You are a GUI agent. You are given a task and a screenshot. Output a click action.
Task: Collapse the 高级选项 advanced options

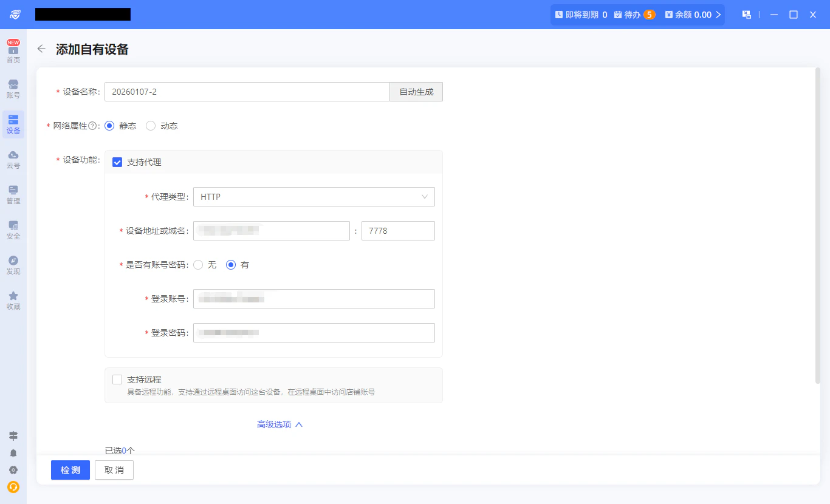[280, 424]
